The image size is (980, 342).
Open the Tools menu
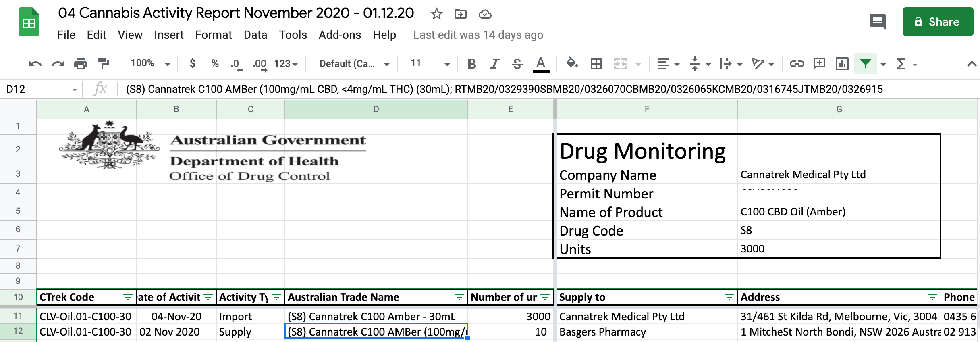pyautogui.click(x=293, y=35)
